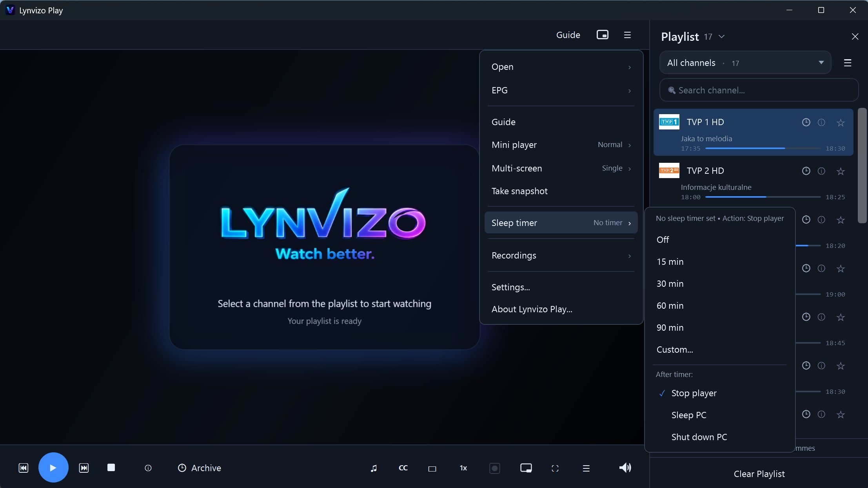
Task: Expand the Multi-screen submenu
Action: coord(561,168)
